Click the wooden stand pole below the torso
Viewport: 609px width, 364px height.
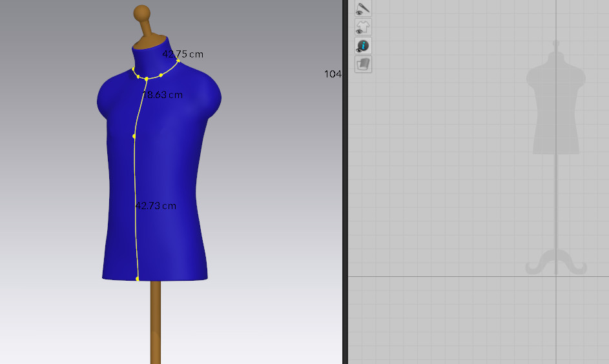[x=156, y=323]
